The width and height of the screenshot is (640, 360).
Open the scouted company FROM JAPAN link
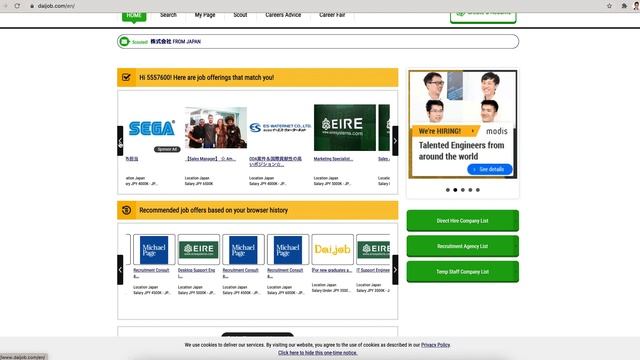(x=176, y=42)
